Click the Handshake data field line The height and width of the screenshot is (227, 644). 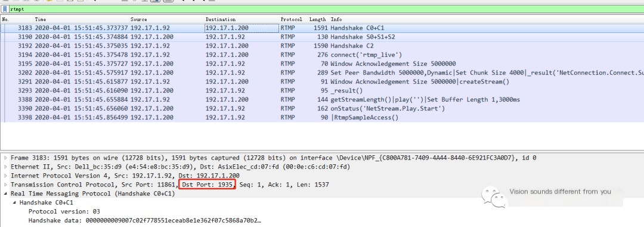coord(144,221)
